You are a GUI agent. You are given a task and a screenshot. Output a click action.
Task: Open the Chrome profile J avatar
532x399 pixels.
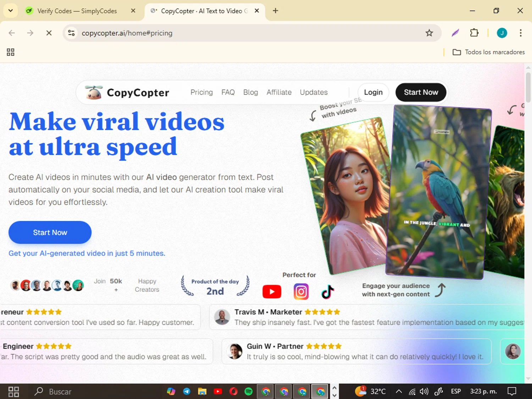(502, 33)
